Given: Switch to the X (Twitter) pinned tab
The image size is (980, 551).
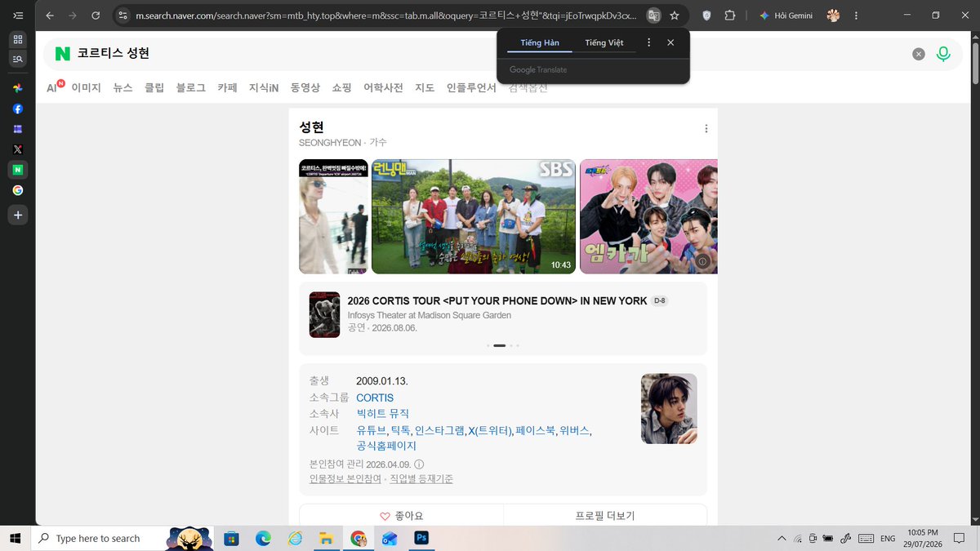Looking at the screenshot, I should click(x=17, y=149).
